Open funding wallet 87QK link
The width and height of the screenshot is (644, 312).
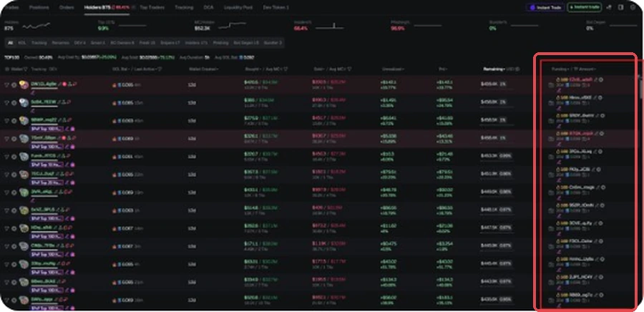[x=581, y=133]
